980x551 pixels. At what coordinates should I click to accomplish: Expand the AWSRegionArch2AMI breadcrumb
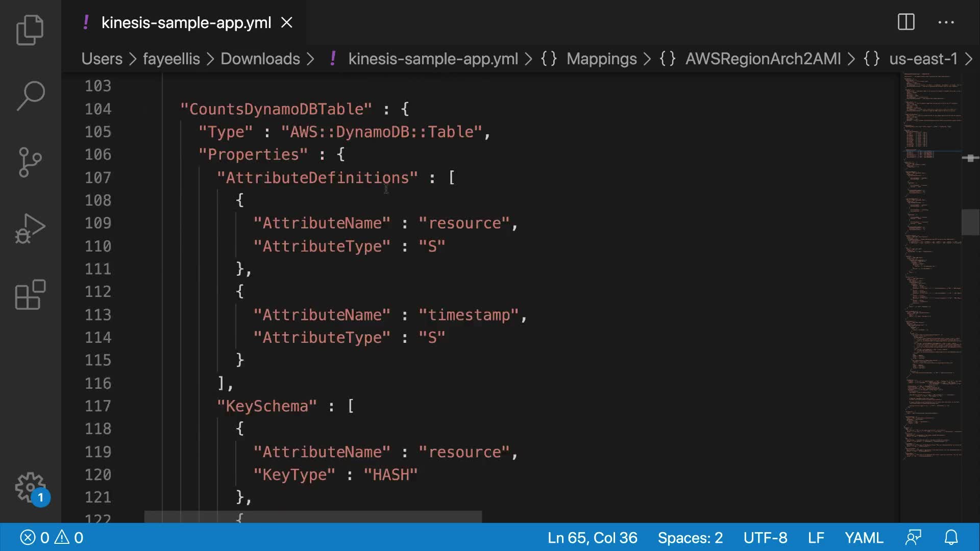(x=763, y=59)
